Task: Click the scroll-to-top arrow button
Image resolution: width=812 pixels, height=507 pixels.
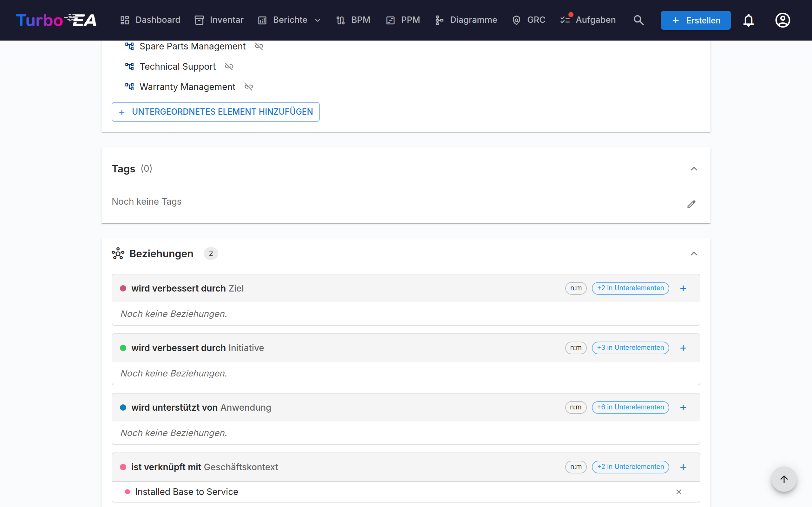Action: click(784, 479)
